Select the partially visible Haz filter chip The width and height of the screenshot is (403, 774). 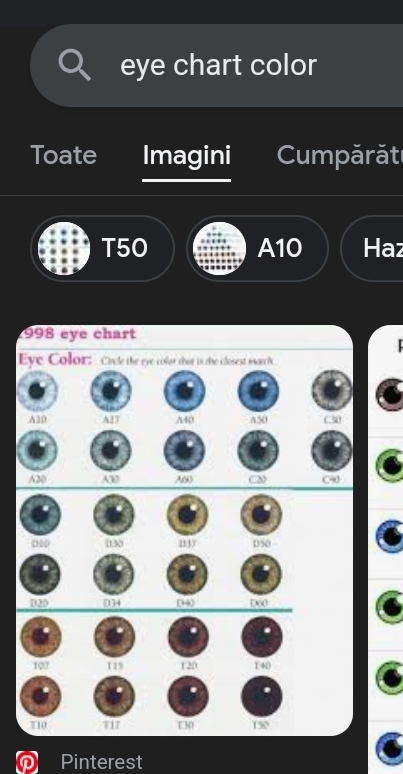tap(372, 248)
